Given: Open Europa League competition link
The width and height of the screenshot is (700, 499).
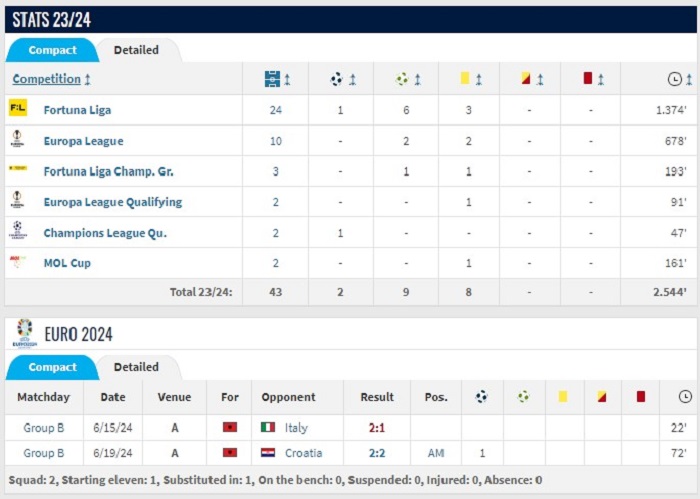Looking at the screenshot, I should [83, 141].
